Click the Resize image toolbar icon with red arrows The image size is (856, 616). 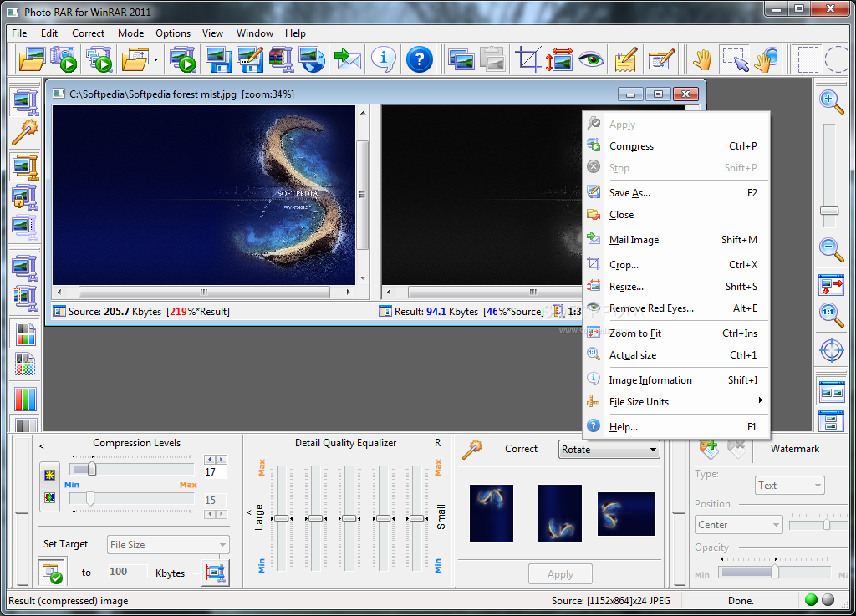click(559, 59)
